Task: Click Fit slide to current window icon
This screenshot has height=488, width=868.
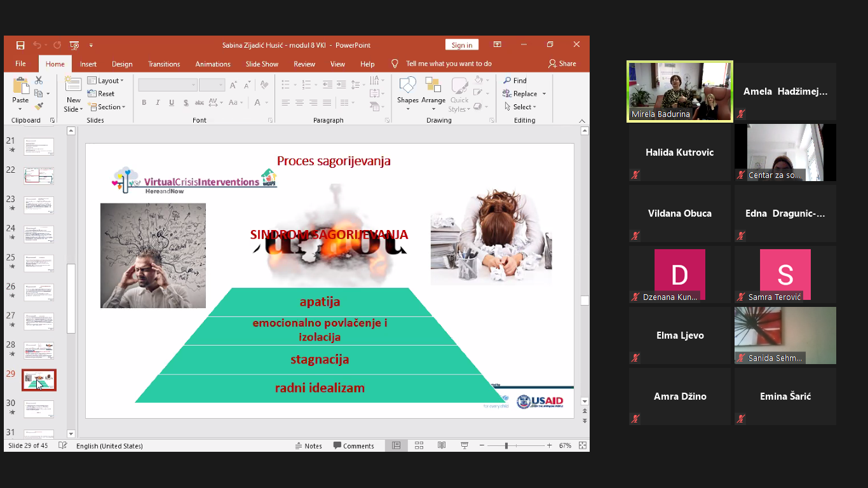Action: tap(582, 445)
